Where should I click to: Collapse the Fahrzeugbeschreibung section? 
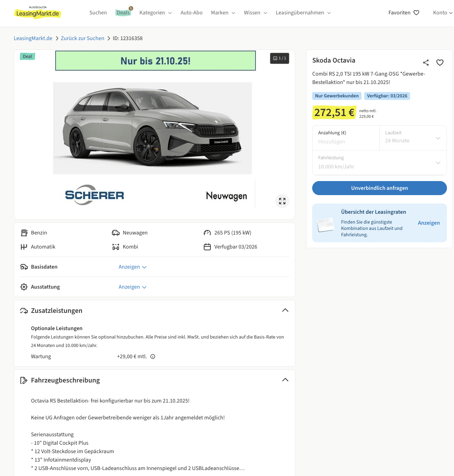point(285,380)
